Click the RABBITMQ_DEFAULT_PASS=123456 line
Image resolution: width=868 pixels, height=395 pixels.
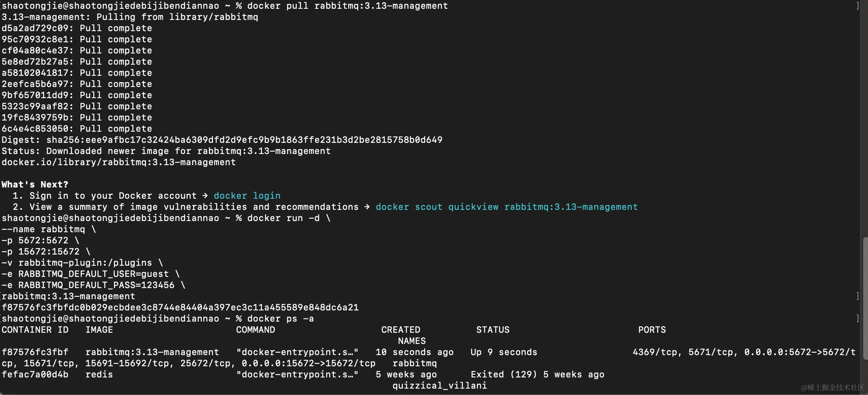coord(93,285)
